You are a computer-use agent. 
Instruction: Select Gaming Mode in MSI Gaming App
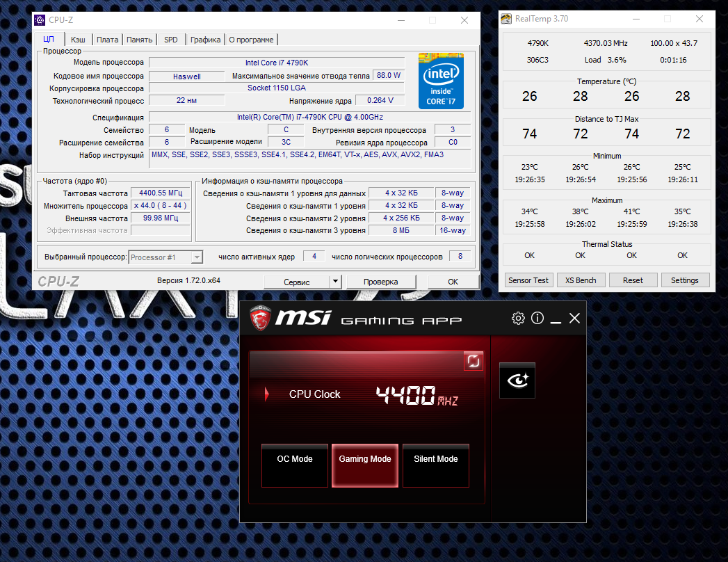pyautogui.click(x=365, y=465)
